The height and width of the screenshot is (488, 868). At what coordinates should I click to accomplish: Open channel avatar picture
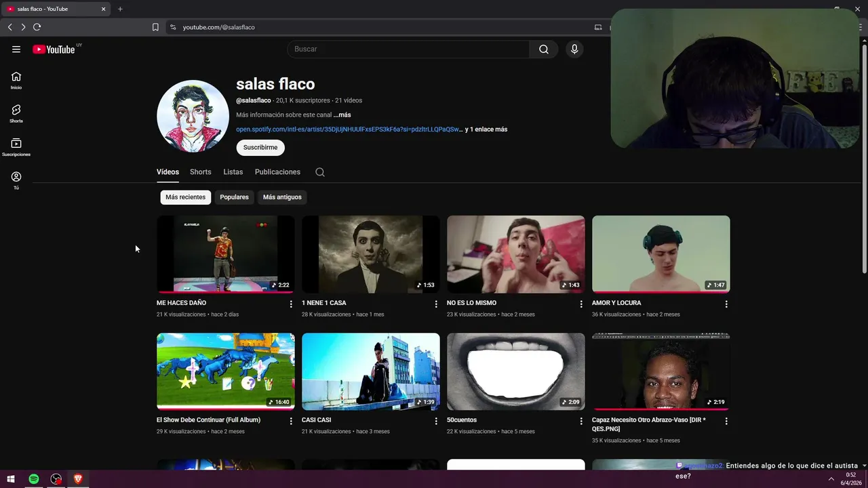pos(193,116)
